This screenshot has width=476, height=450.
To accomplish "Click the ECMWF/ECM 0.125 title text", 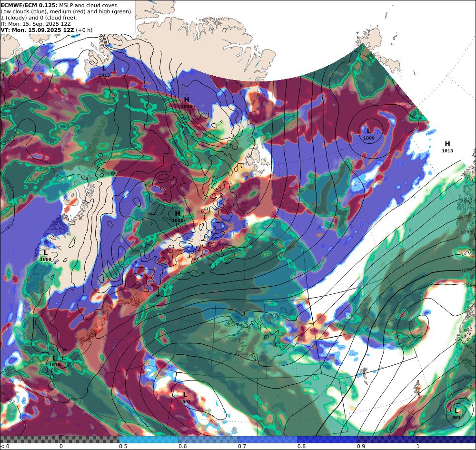I will pyautogui.click(x=30, y=5).
